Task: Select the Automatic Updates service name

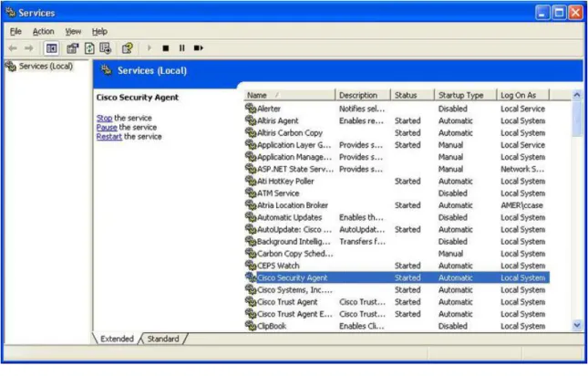Action: [289, 217]
